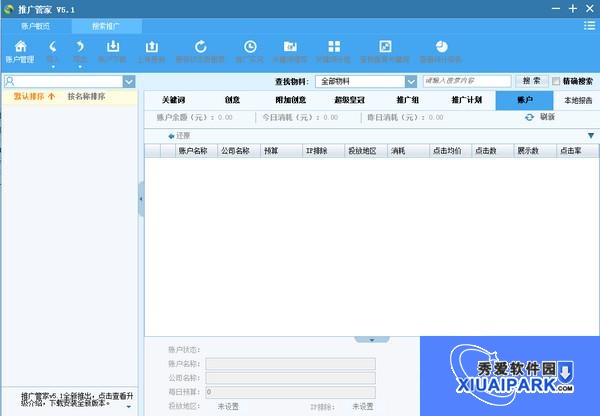Open the pie chart statistics report icon
The image size is (600, 416).
pos(442,47)
